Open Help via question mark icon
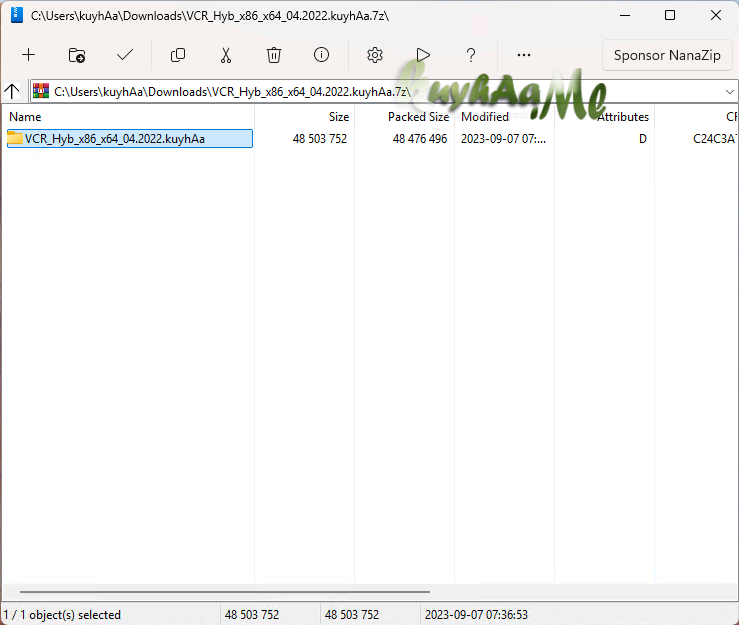The image size is (739, 625). pos(470,55)
